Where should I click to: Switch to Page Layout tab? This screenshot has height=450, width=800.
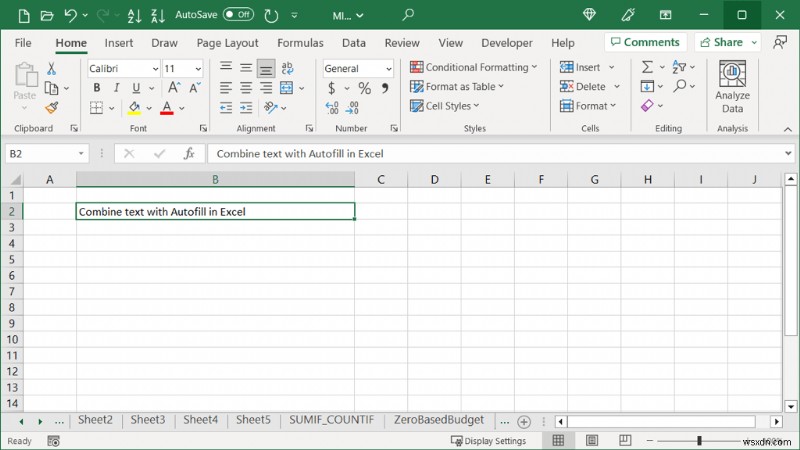click(228, 43)
